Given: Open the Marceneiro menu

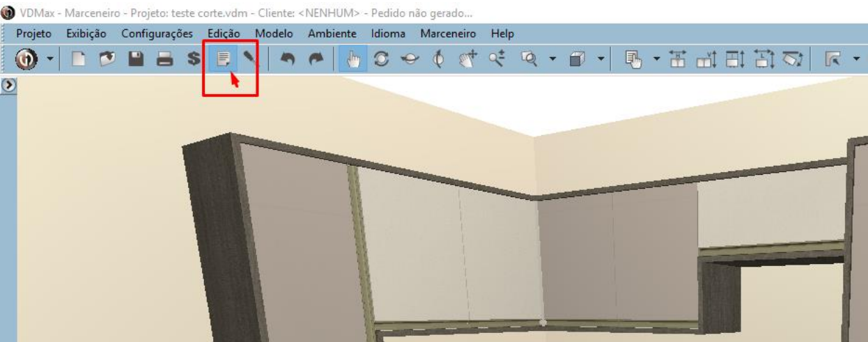Looking at the screenshot, I should [x=448, y=33].
